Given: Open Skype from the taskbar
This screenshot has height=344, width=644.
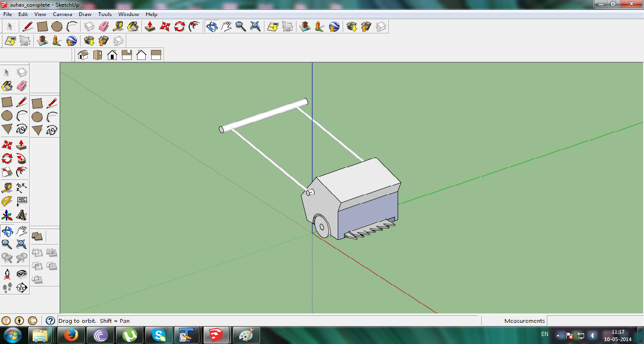Looking at the screenshot, I should 158,335.
